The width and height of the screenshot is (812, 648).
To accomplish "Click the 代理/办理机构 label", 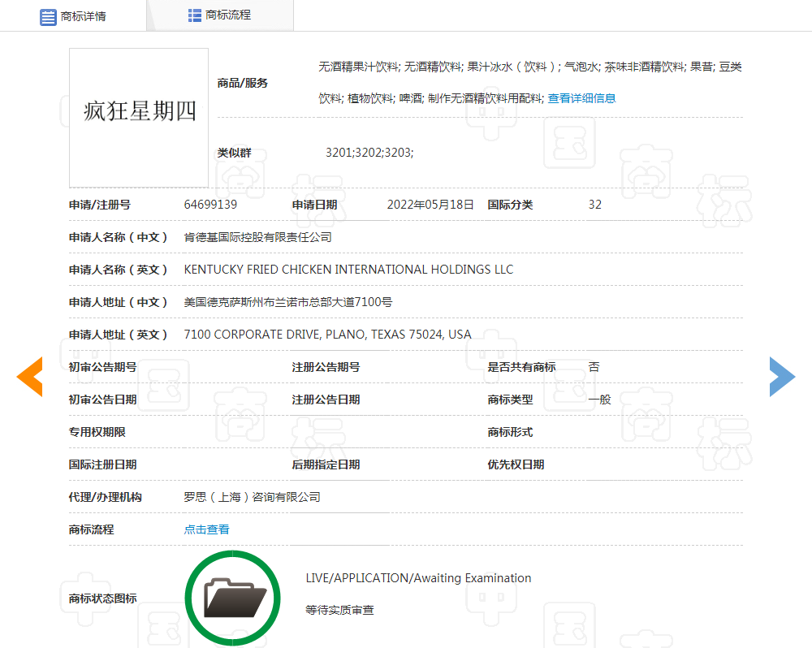I will [x=105, y=497].
